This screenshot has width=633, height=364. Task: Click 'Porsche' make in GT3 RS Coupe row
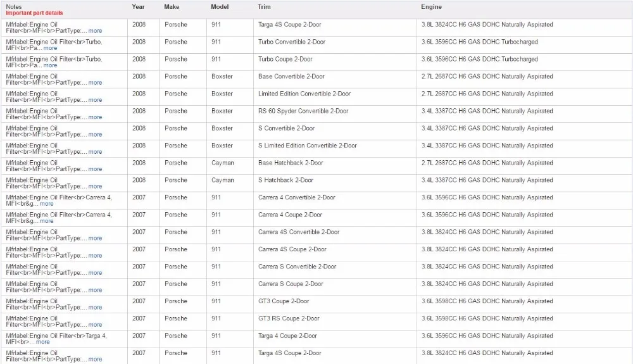coord(175,319)
